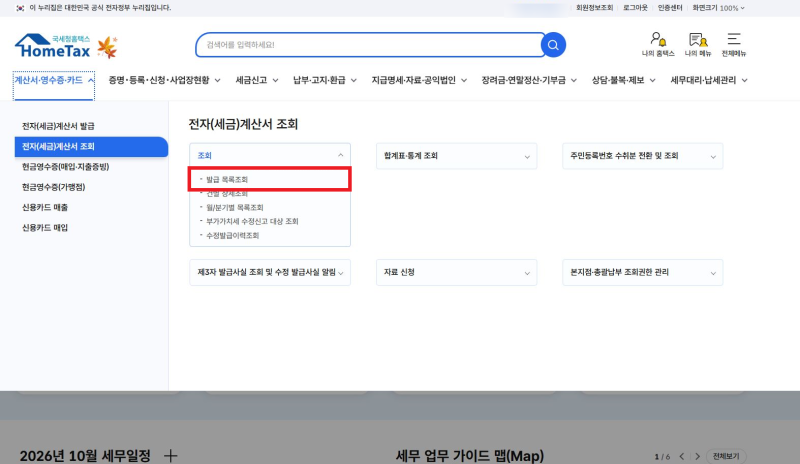Open 나의 홈택스 icon

pos(658,44)
